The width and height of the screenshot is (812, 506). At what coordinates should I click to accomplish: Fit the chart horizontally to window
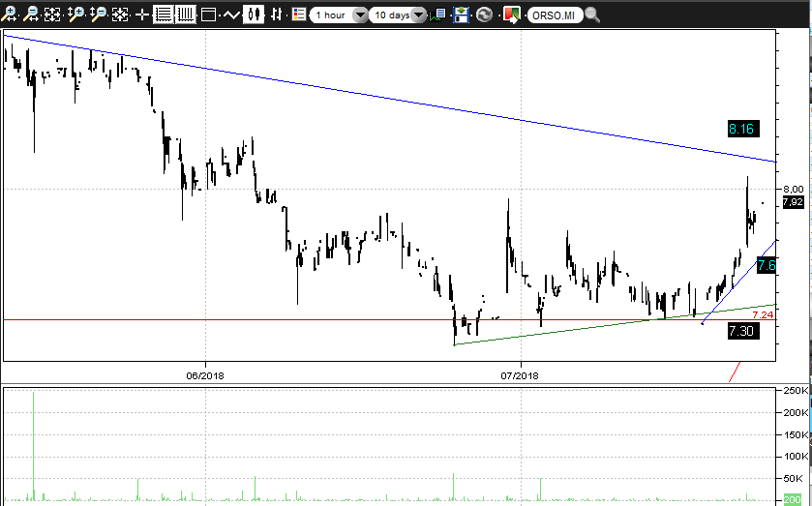click(52, 15)
